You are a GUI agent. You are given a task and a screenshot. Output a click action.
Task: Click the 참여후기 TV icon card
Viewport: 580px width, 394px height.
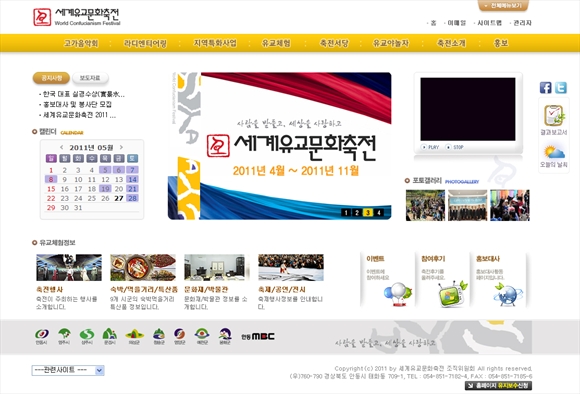[442, 280]
